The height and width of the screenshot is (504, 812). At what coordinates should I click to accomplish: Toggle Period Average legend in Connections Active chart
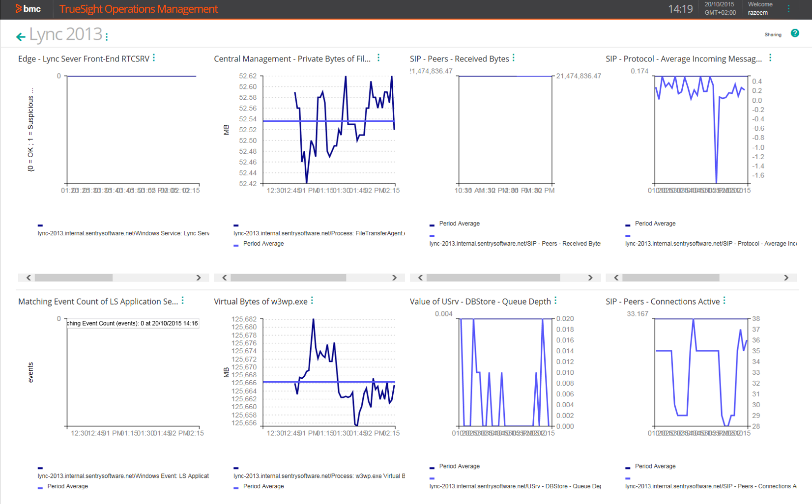pos(655,466)
